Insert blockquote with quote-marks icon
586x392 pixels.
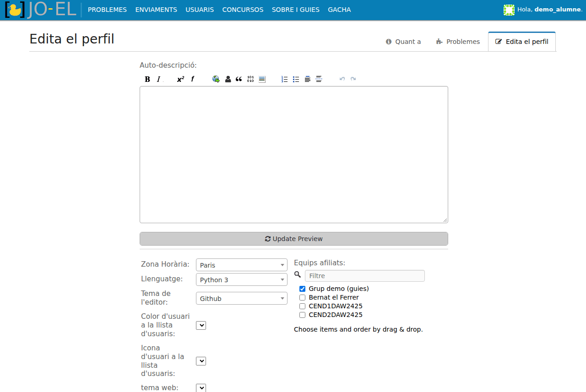click(x=239, y=79)
